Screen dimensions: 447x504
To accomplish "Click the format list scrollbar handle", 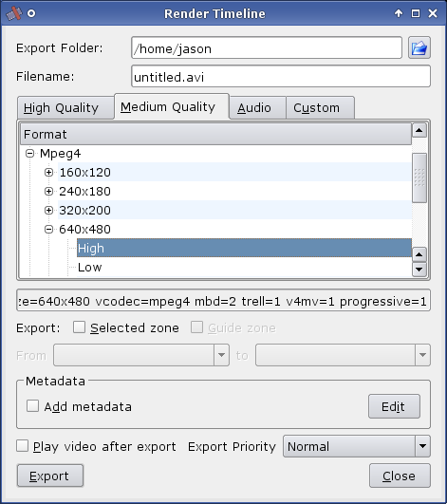I will pyautogui.click(x=419, y=178).
